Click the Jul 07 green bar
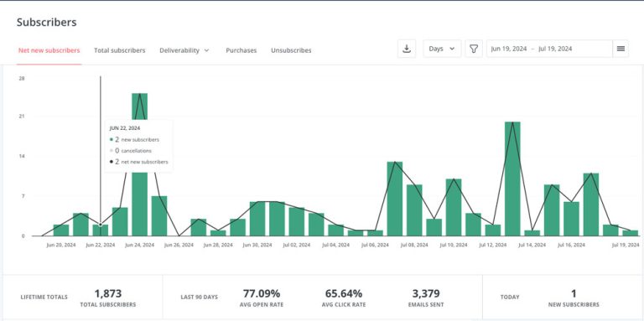The height and width of the screenshot is (321, 644). [395, 199]
